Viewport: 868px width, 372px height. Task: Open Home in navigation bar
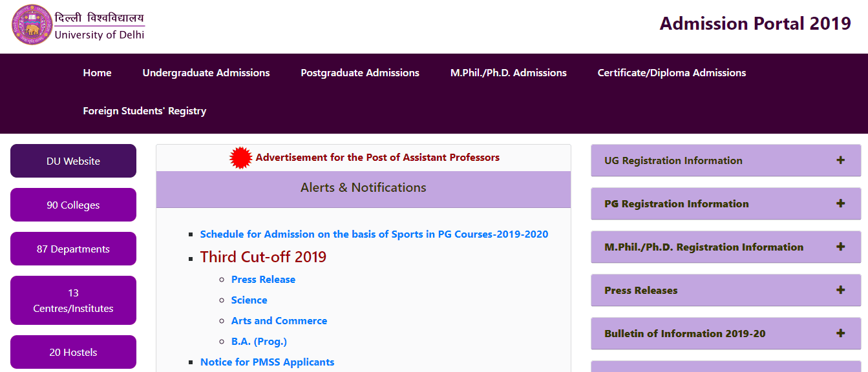coord(97,73)
